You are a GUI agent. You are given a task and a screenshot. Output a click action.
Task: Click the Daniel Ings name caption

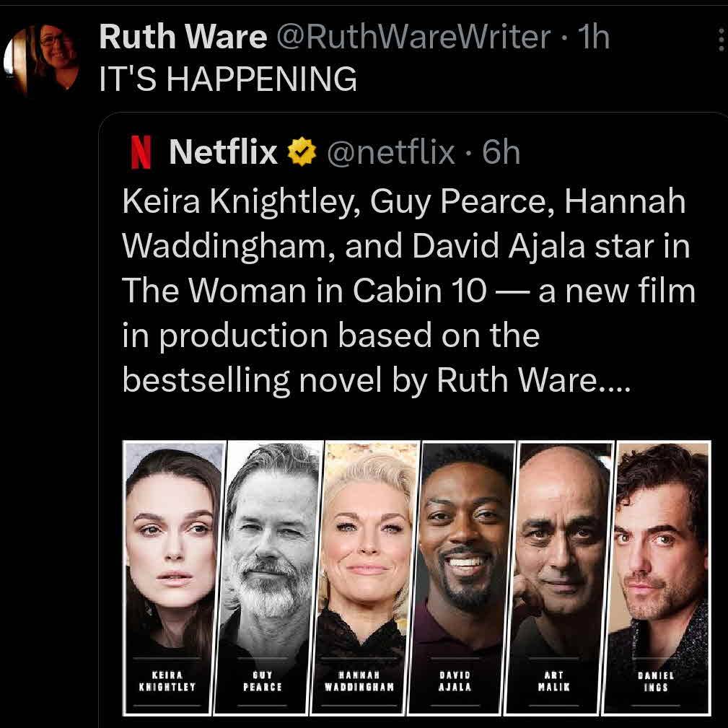tap(656, 681)
